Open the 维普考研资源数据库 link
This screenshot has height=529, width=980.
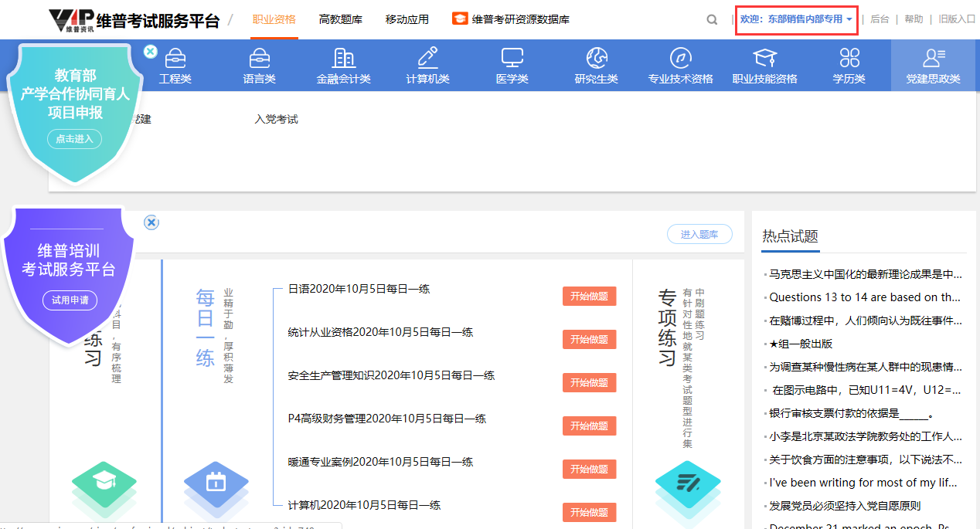pos(511,19)
